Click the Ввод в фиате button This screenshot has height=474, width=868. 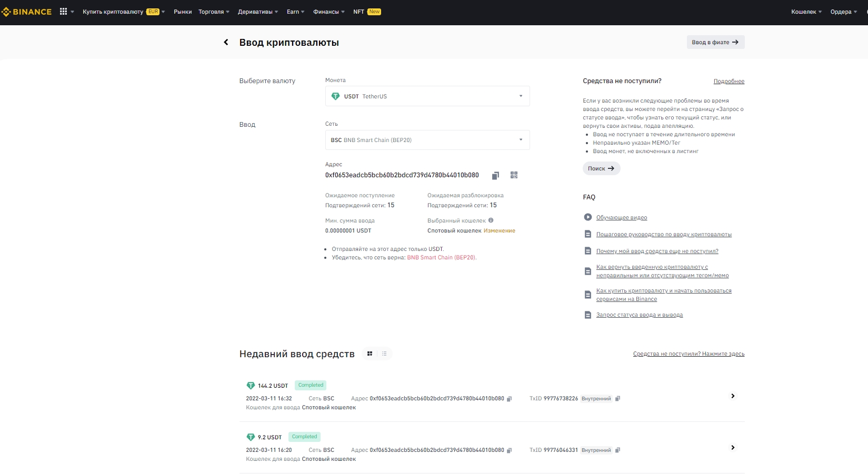pyautogui.click(x=715, y=42)
